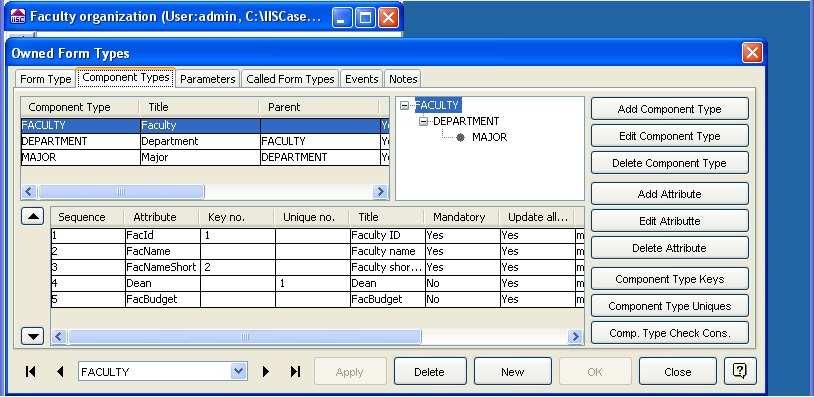Select MAJOR node bullet in tree

(460, 138)
